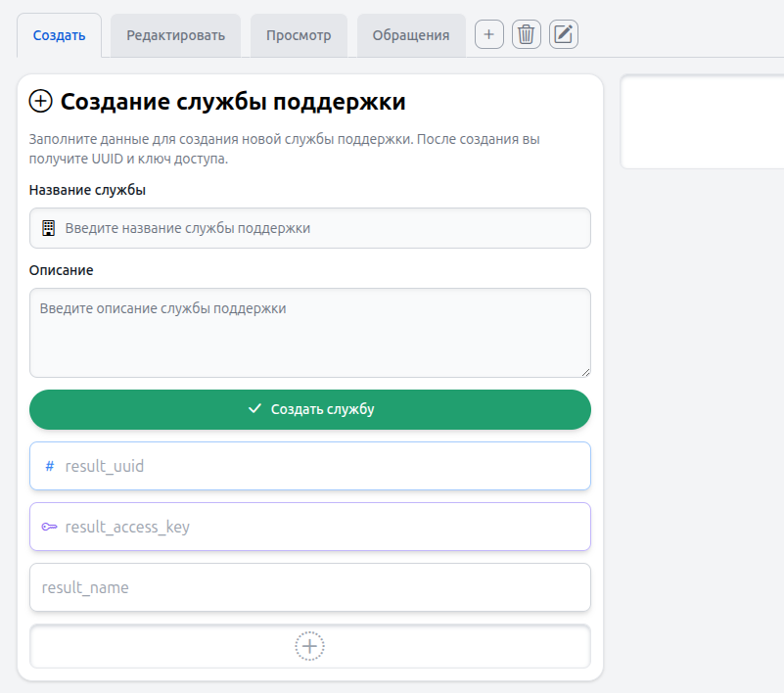Image resolution: width=784 pixels, height=693 pixels.
Task: Click the building icon in name field
Action: (x=49, y=228)
